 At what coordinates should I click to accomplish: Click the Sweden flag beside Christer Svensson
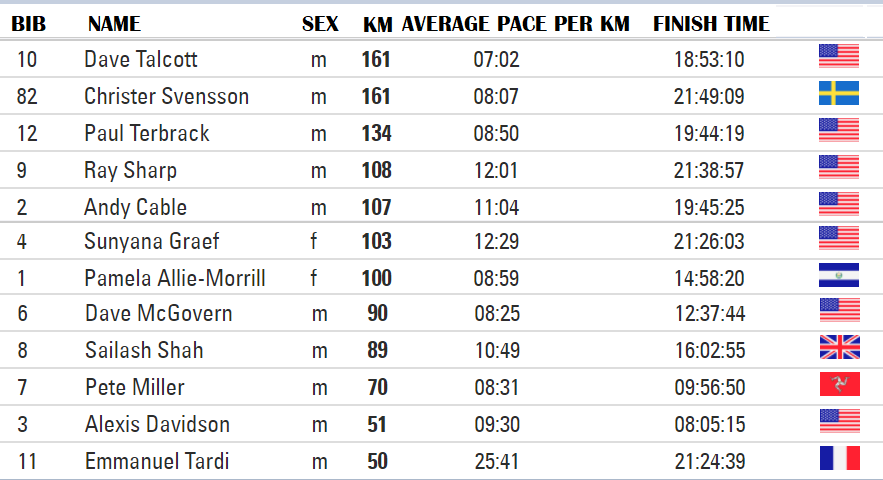coord(839,93)
